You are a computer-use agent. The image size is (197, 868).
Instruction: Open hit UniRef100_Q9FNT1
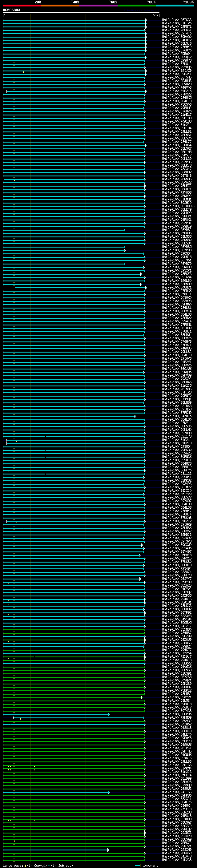pos(177,26)
